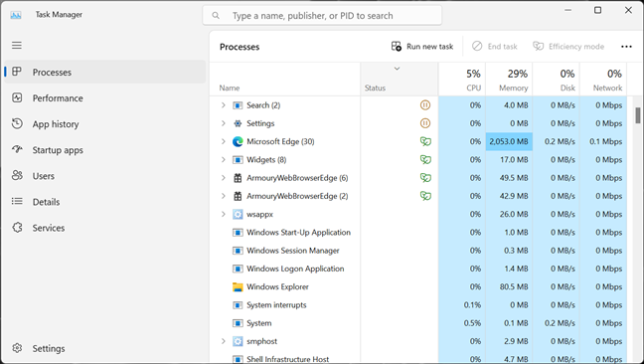This screenshot has width=644, height=364.
Task: Click the Windows Explorer folder icon
Action: (x=238, y=286)
